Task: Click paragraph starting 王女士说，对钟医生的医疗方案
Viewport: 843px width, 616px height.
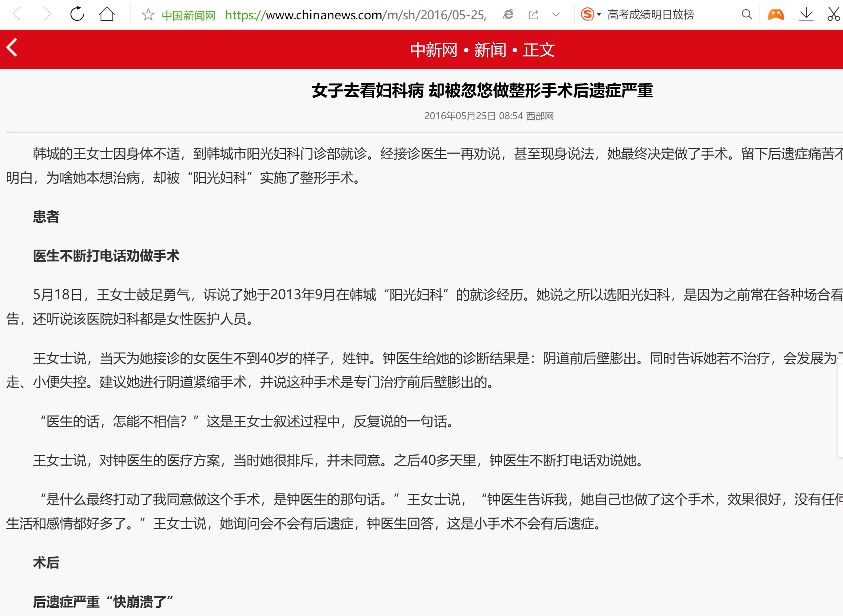Action: tap(338, 460)
